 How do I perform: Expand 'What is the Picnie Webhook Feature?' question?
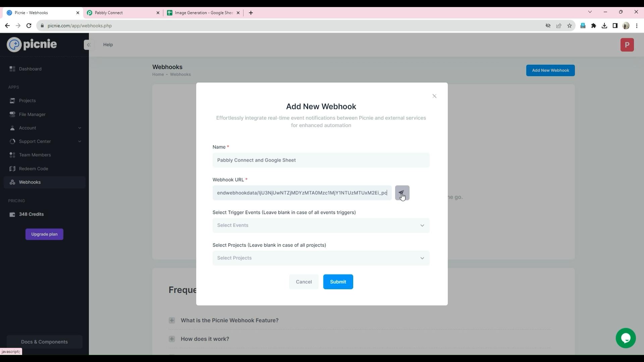pyautogui.click(x=229, y=320)
